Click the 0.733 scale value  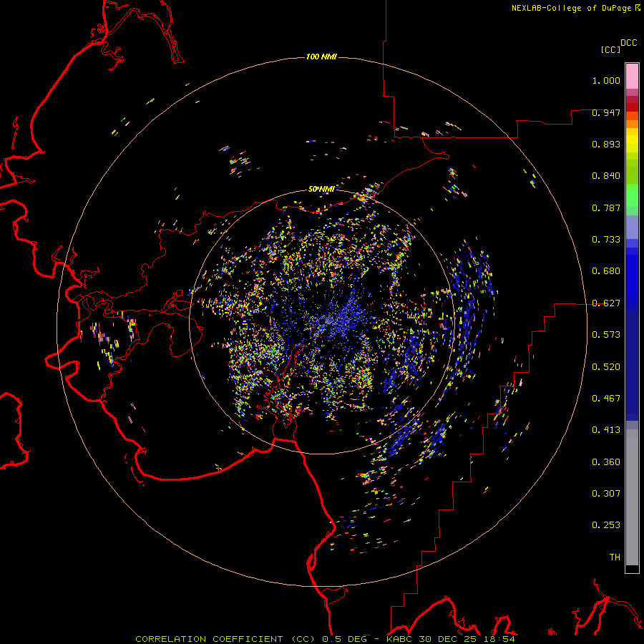coord(606,240)
